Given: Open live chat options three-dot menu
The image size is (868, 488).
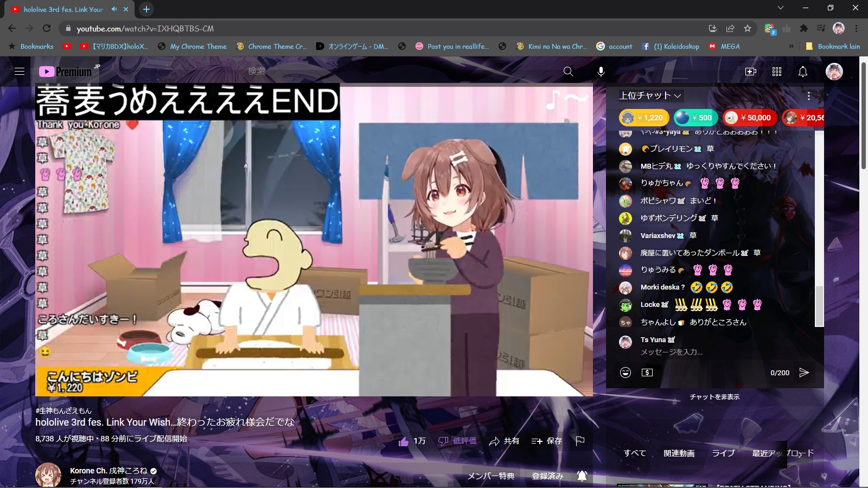Looking at the screenshot, I should click(809, 96).
